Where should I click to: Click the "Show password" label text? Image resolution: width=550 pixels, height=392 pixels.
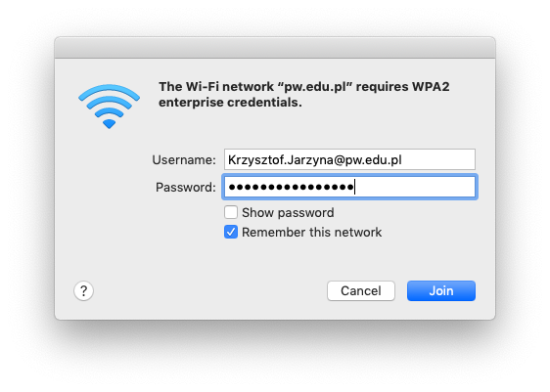288,213
